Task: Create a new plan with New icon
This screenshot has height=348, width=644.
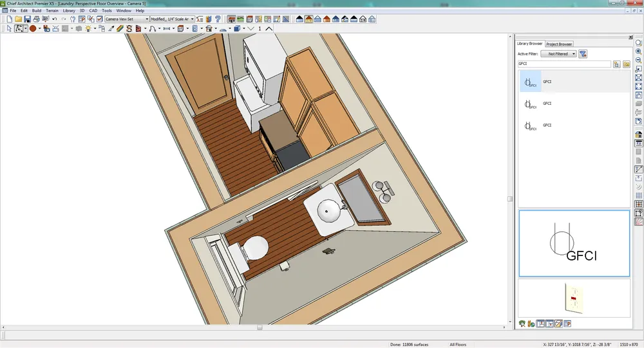Action: coord(10,19)
